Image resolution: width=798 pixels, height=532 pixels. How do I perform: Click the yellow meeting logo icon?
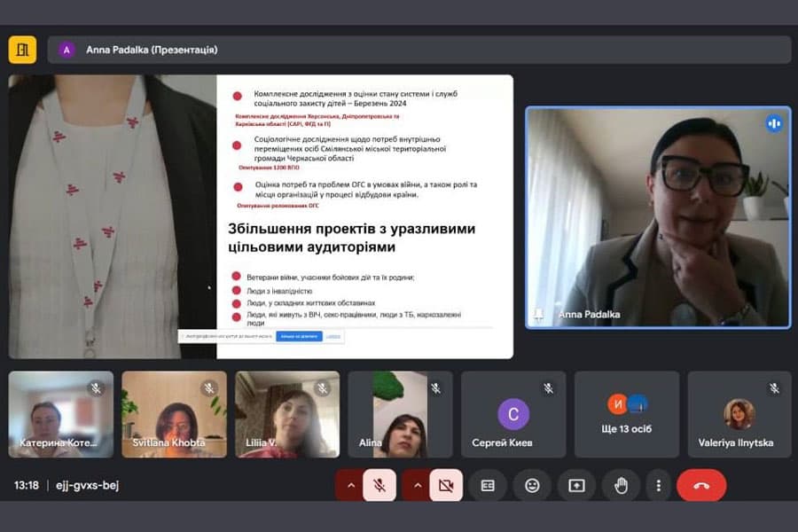[22, 50]
